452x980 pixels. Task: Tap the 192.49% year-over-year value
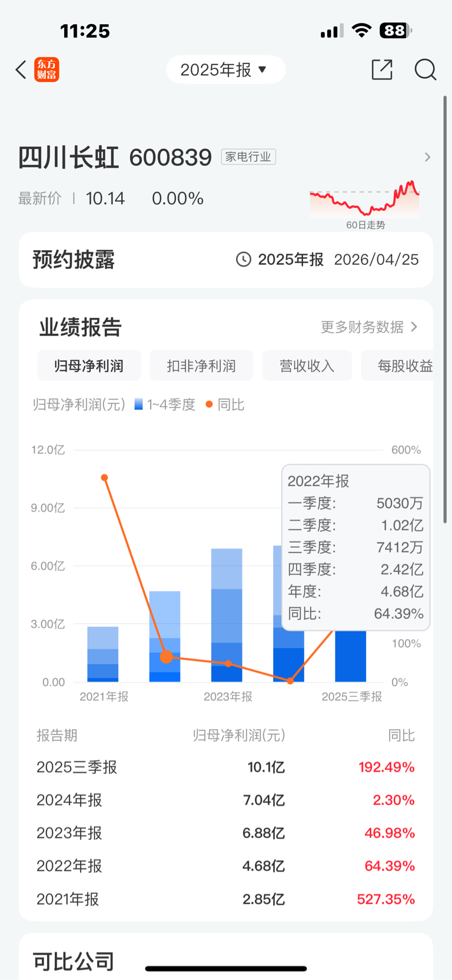(x=387, y=767)
